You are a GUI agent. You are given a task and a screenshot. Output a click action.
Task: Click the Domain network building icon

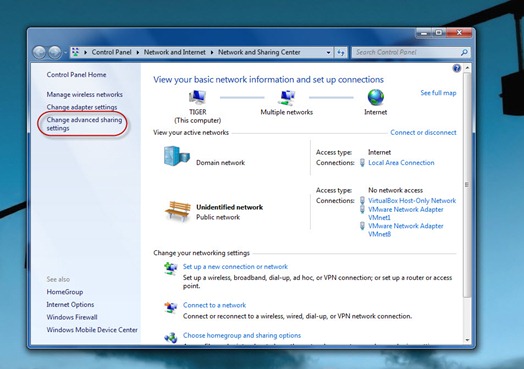point(177,156)
